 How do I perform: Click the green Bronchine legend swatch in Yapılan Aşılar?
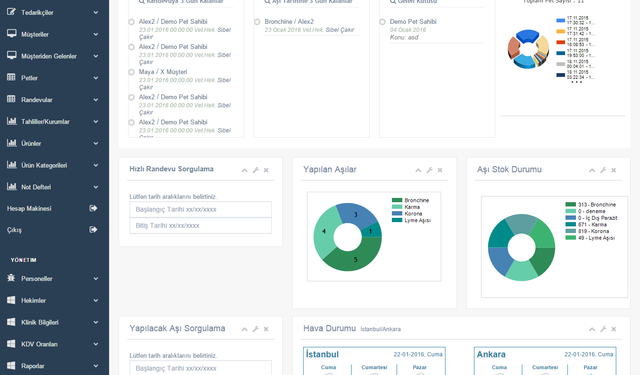click(397, 200)
